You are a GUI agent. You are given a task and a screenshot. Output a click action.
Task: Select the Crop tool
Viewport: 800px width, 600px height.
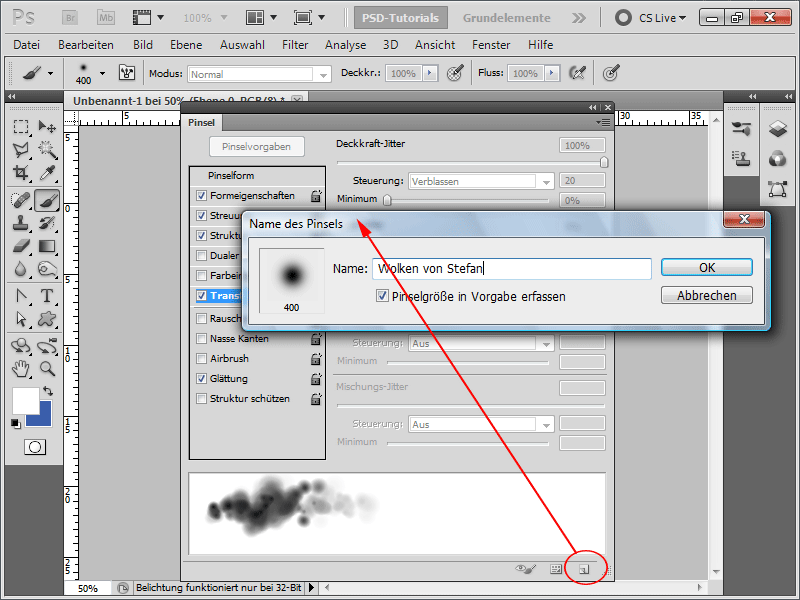click(x=20, y=173)
